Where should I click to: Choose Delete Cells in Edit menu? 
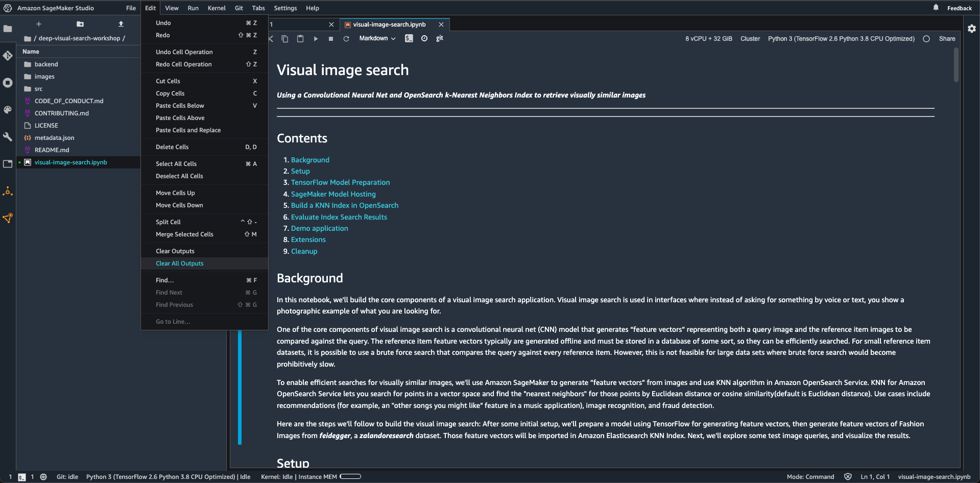point(204,147)
